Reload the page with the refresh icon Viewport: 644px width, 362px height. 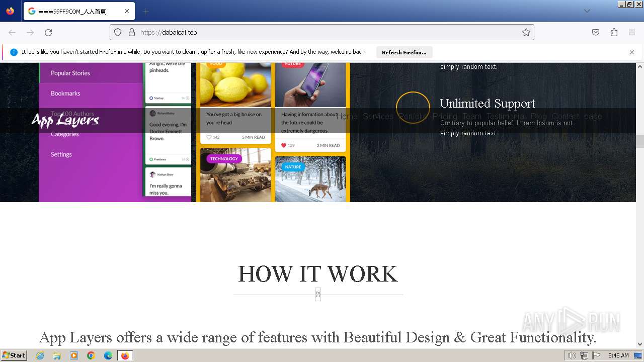point(48,32)
